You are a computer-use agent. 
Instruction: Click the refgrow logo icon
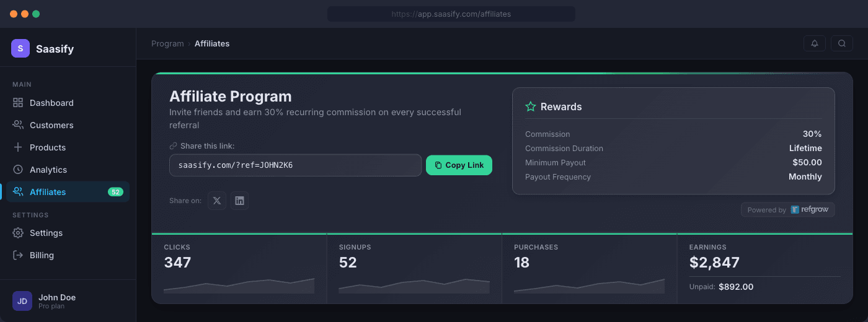tap(795, 210)
